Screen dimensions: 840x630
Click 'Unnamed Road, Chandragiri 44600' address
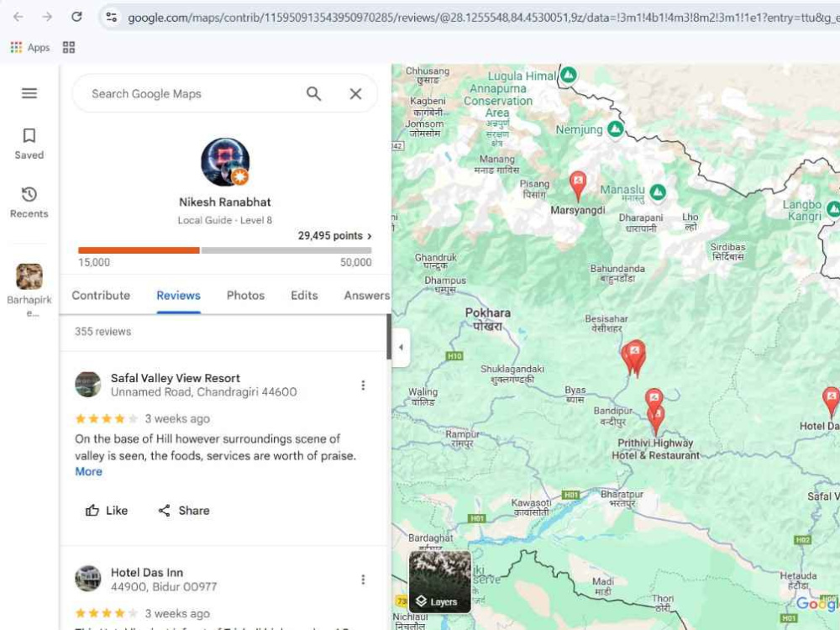pyautogui.click(x=203, y=392)
